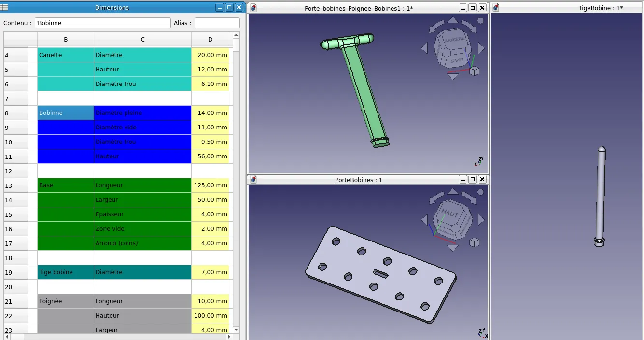Click the spreadsheet vertical scrollbar down arrow
Screen dimensions: 644x340
(x=236, y=329)
